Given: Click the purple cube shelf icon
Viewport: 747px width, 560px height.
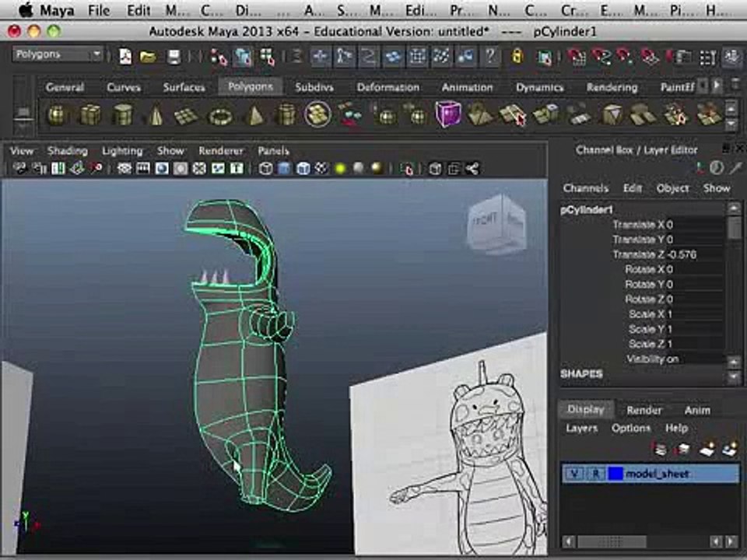Looking at the screenshot, I should pyautogui.click(x=448, y=114).
